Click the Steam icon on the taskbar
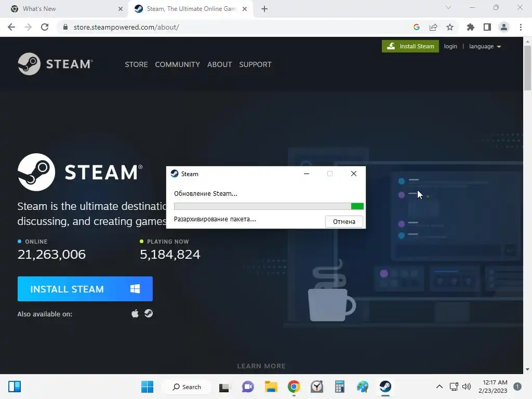The width and height of the screenshot is (532, 399). tap(385, 387)
